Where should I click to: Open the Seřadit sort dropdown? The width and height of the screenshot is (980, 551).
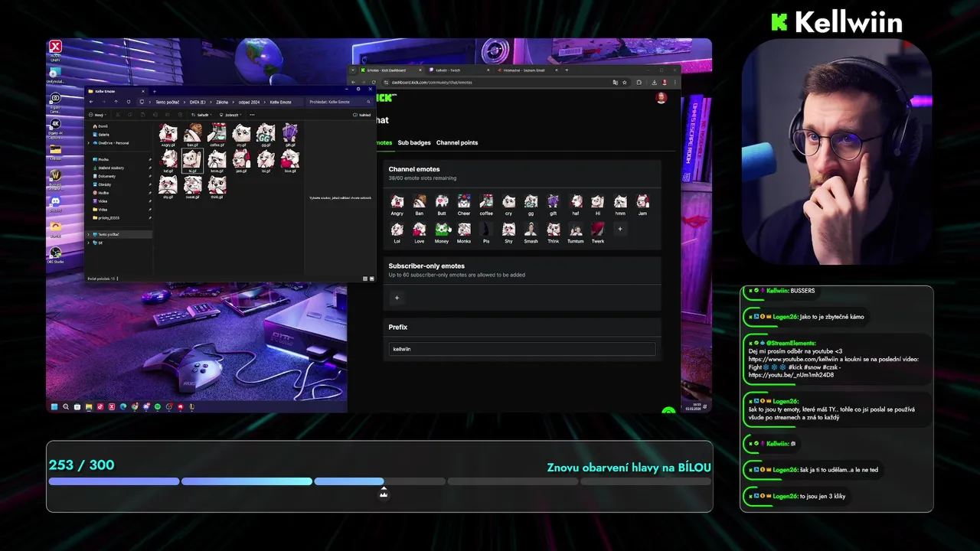(x=201, y=115)
